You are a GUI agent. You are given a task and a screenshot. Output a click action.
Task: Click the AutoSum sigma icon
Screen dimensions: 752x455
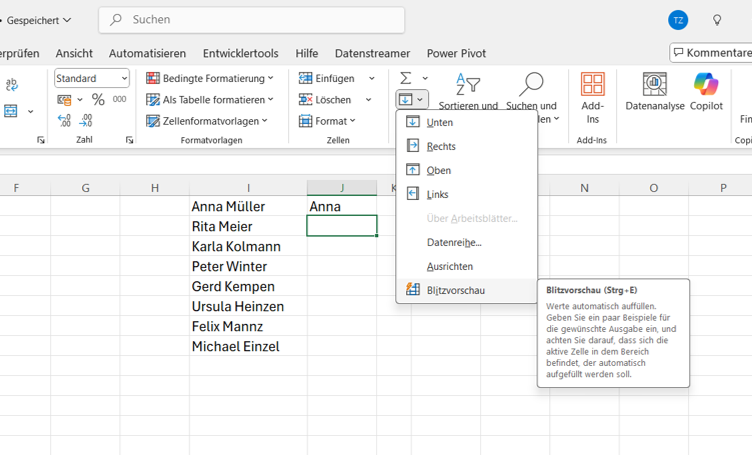click(406, 78)
